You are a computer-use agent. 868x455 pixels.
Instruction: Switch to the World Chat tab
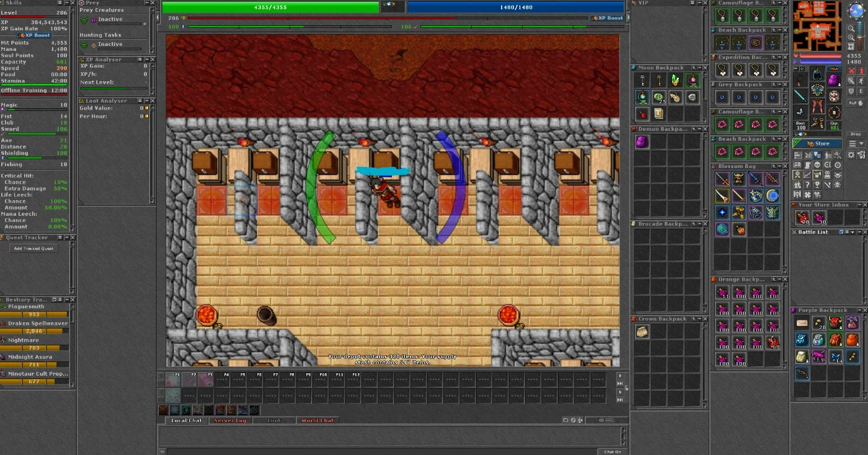point(318,420)
